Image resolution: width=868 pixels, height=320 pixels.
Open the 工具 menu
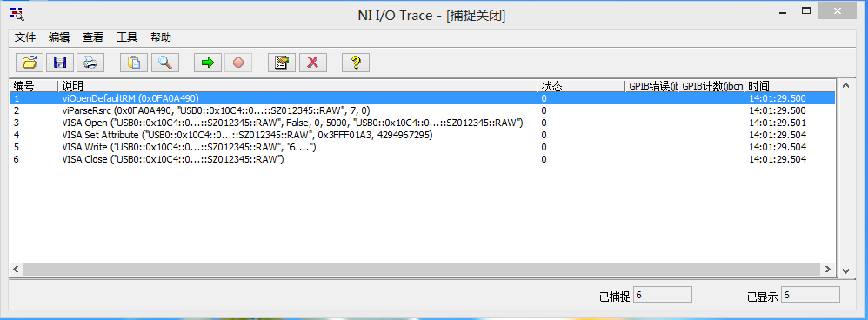click(127, 37)
